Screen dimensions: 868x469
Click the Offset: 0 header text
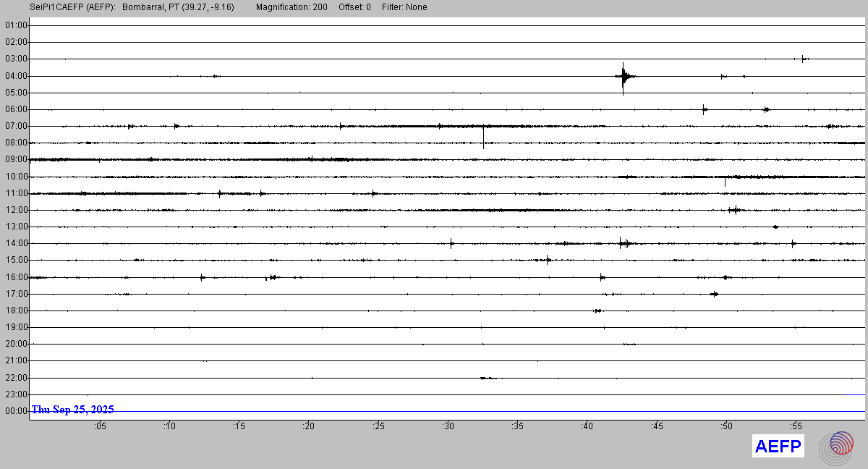(x=354, y=7)
